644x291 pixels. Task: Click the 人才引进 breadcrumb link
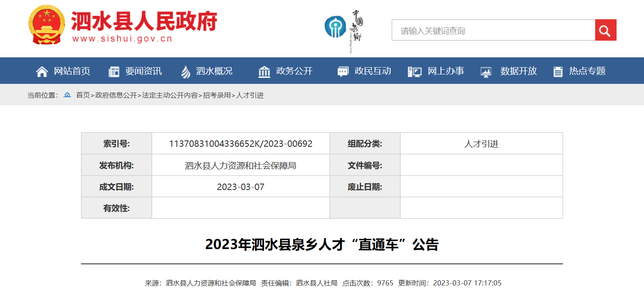click(250, 95)
